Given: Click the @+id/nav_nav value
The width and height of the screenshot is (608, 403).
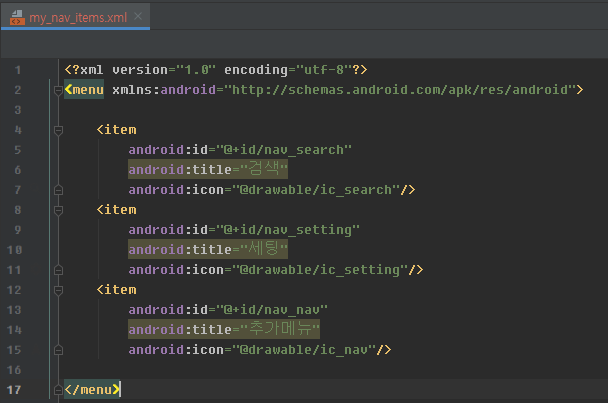Looking at the screenshot, I should pos(272,310).
